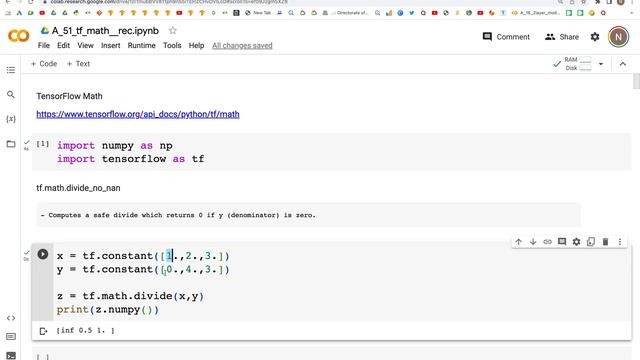Open cell editor settings gear
Viewport: 640px width, 360px height.
[576, 242]
